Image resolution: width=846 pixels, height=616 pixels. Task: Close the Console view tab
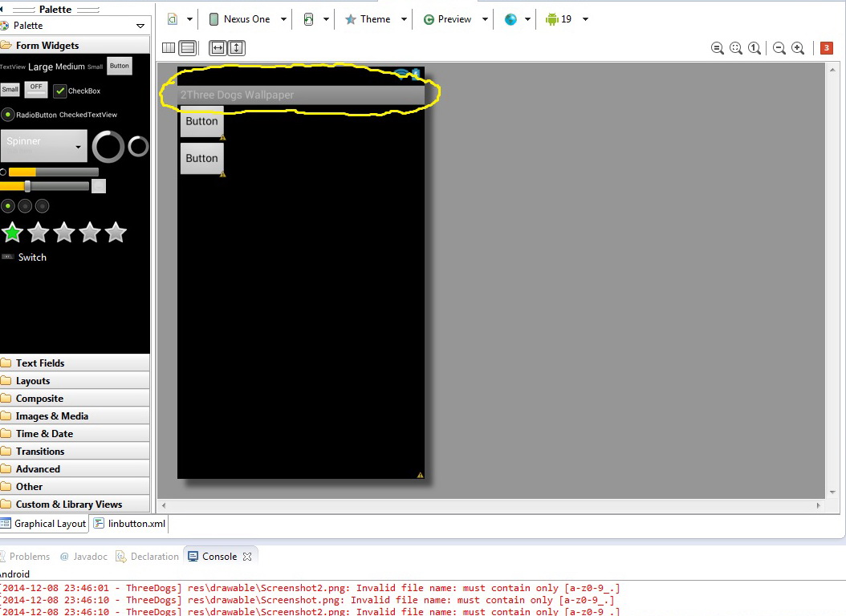(x=247, y=557)
